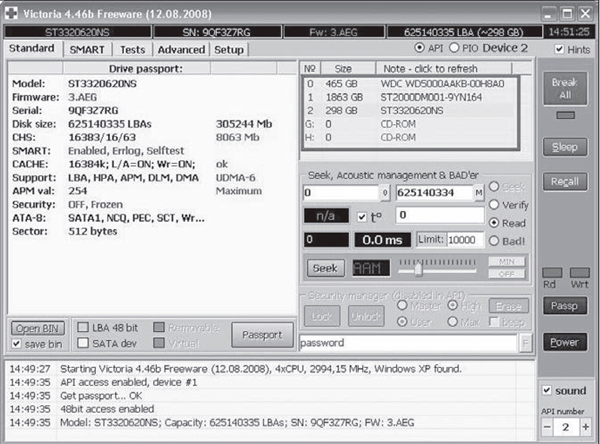The image size is (600, 444).
Task: Click the Passport button
Action: point(262,335)
